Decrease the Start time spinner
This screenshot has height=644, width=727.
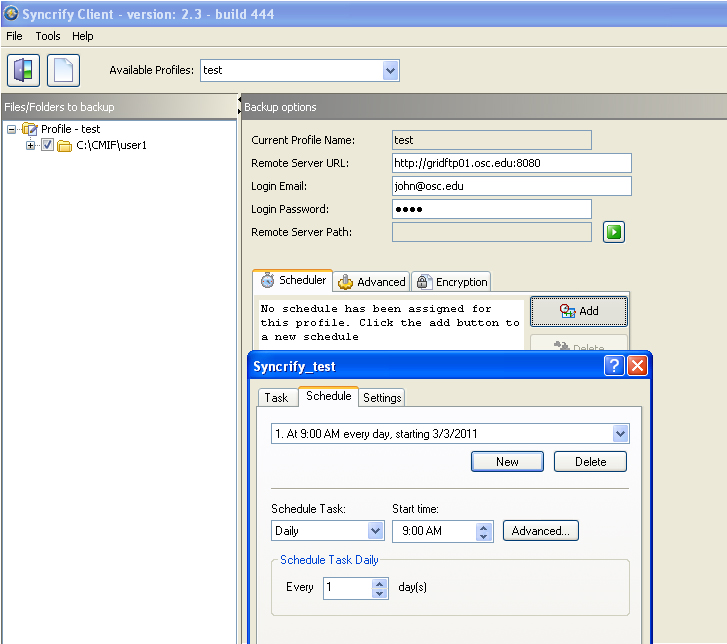(x=484, y=536)
